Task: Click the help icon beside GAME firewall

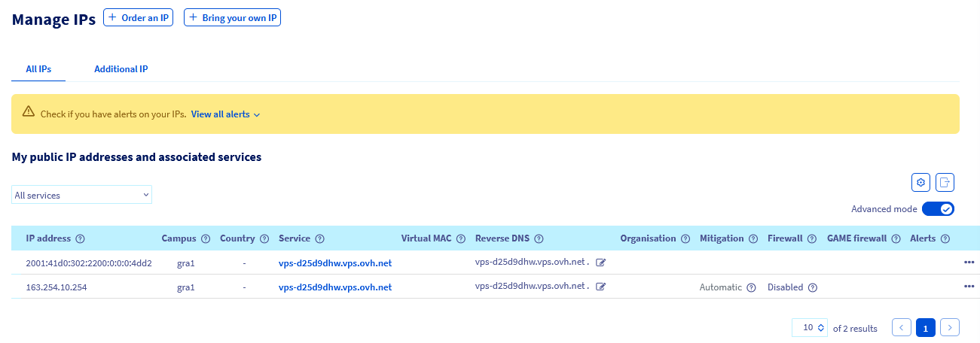Action: (x=896, y=238)
